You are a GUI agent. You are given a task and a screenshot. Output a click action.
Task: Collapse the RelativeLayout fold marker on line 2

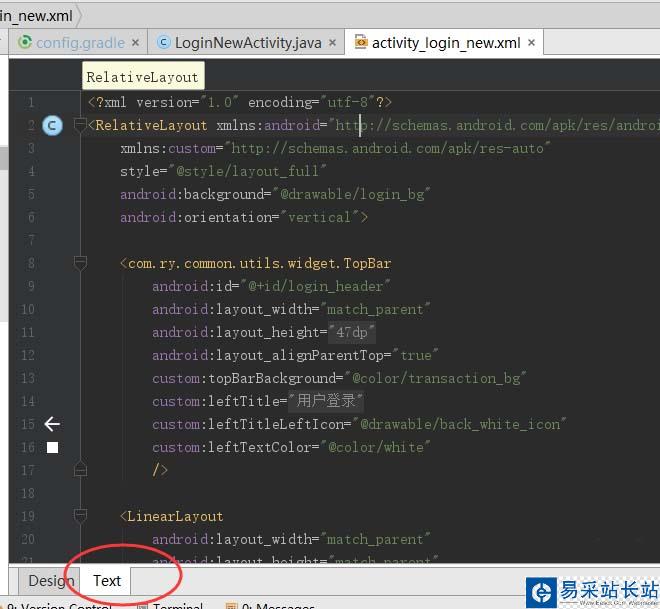[x=80, y=125]
